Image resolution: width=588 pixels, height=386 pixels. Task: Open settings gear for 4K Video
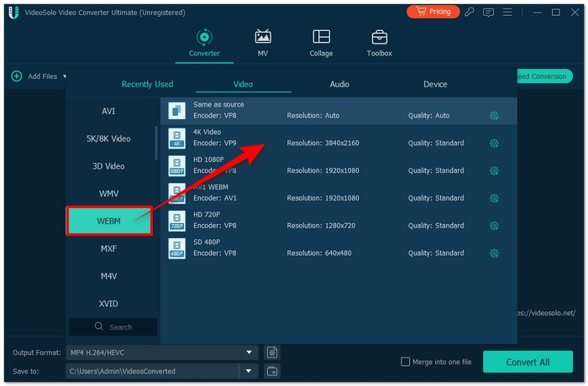(x=494, y=143)
